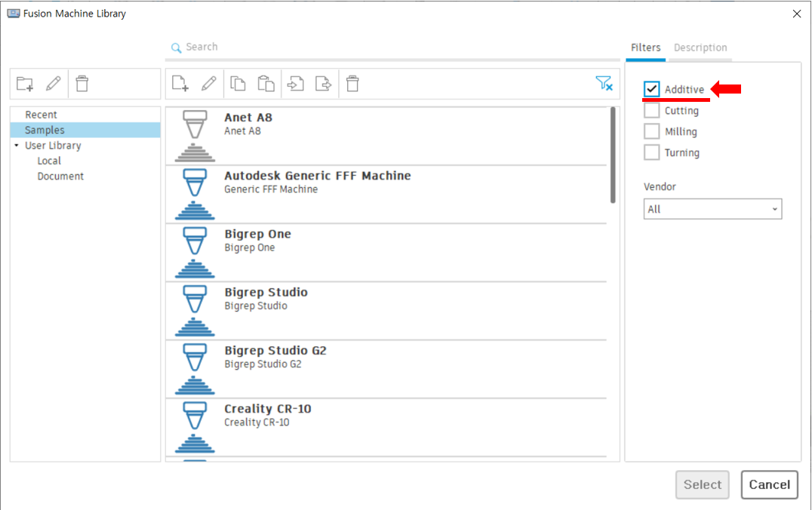The image size is (812, 510).
Task: Click the Bigrep Studio G2 printer icon
Action: 195,369
